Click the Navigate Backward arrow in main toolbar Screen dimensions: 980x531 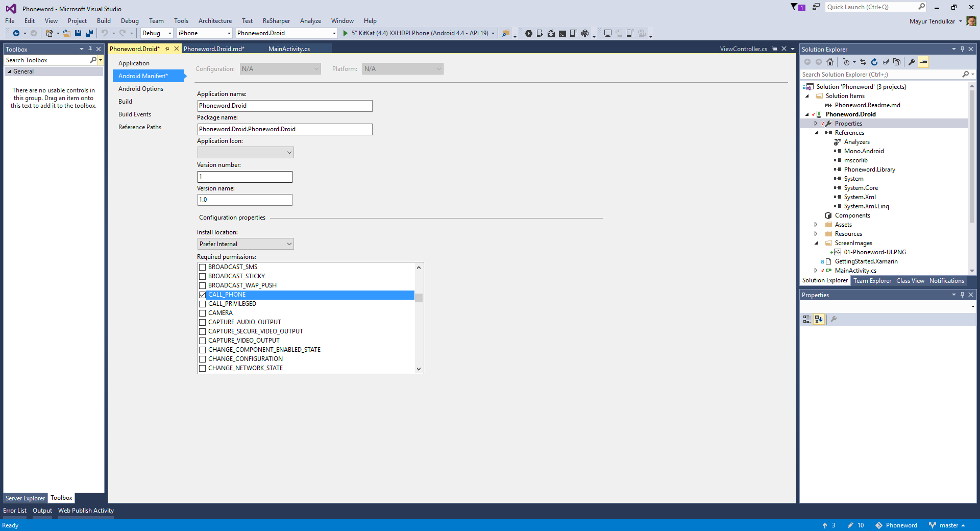pyautogui.click(x=16, y=33)
